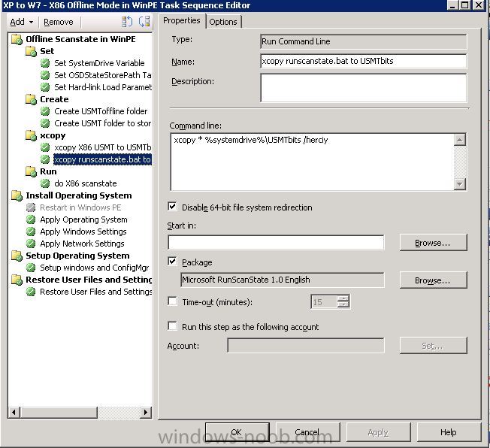The image size is (490, 448).
Task: Click the expand all groups toolbar icon
Action: [x=126, y=22]
